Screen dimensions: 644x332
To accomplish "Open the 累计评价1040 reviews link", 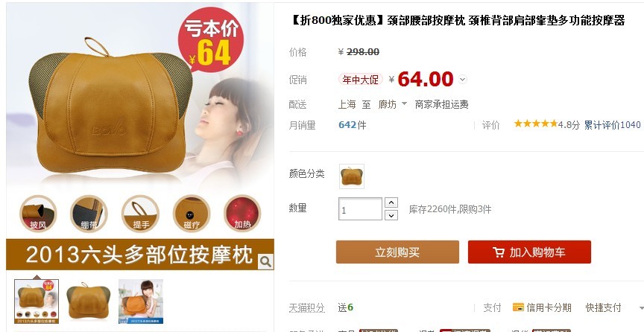I will (613, 125).
